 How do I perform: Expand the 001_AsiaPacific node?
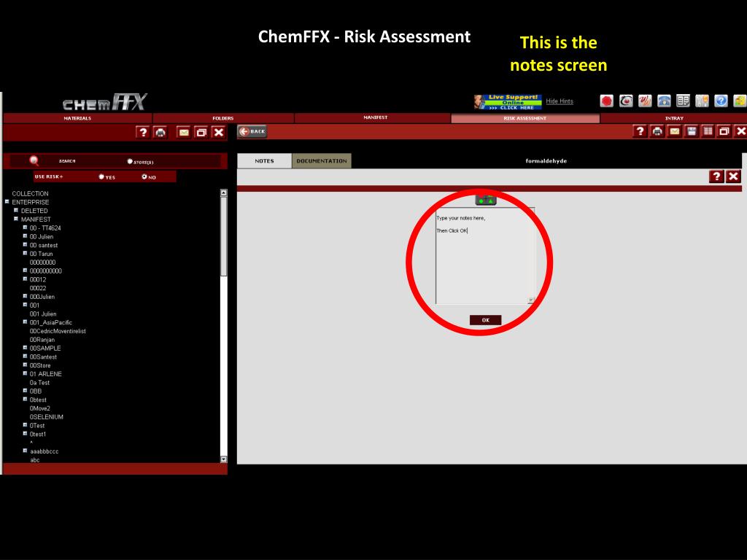(x=26, y=322)
